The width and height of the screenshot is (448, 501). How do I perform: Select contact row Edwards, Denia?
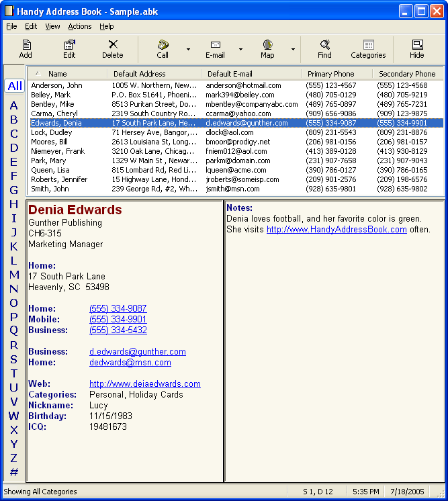tap(236, 123)
